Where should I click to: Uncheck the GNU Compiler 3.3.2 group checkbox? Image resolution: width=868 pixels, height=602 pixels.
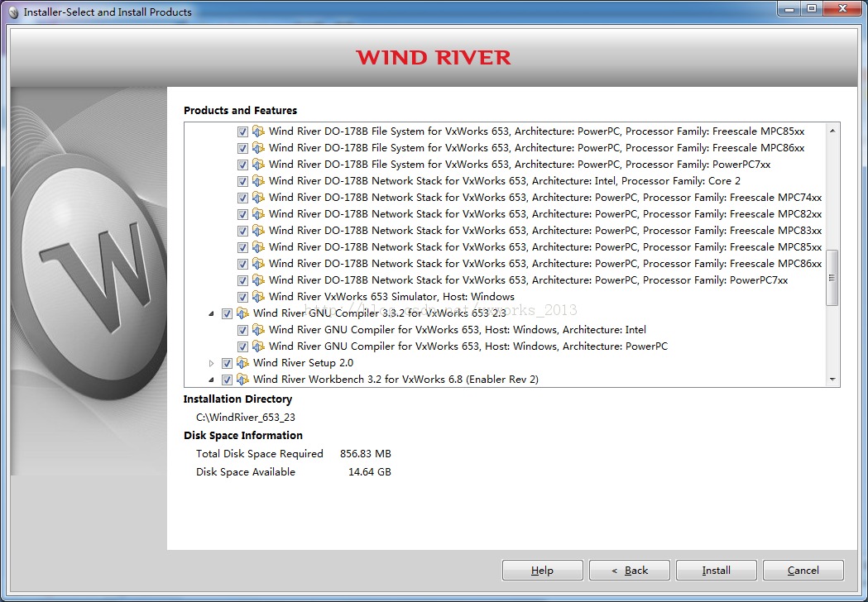click(227, 313)
